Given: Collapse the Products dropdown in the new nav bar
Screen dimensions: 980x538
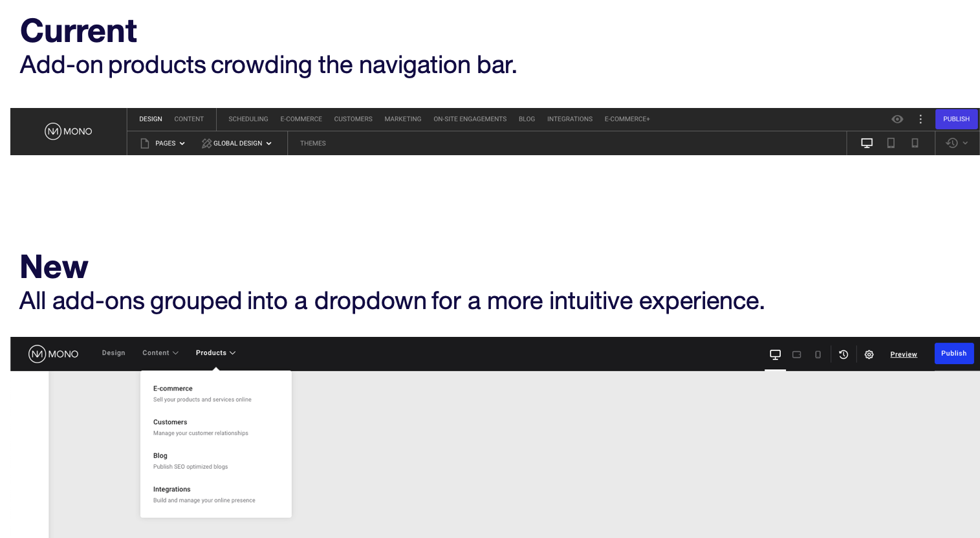Looking at the screenshot, I should tap(216, 353).
